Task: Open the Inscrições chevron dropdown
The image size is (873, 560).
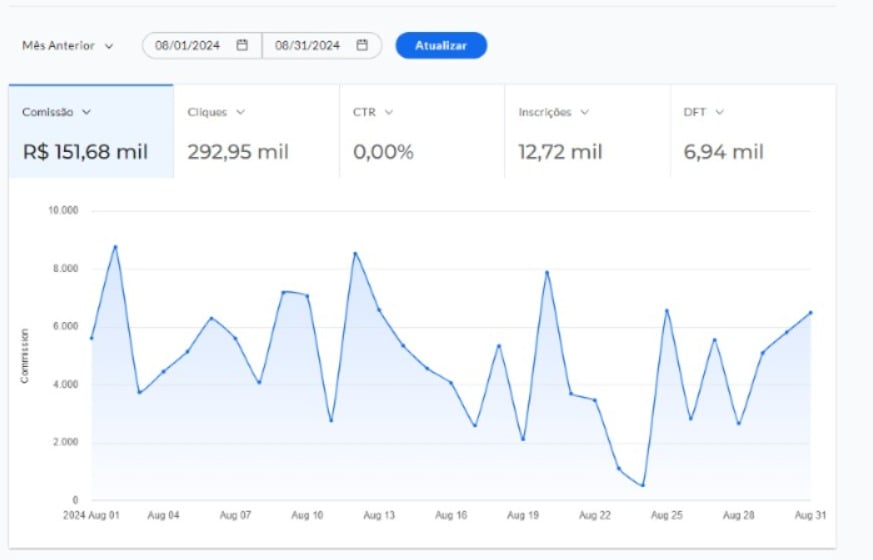Action: [x=584, y=112]
